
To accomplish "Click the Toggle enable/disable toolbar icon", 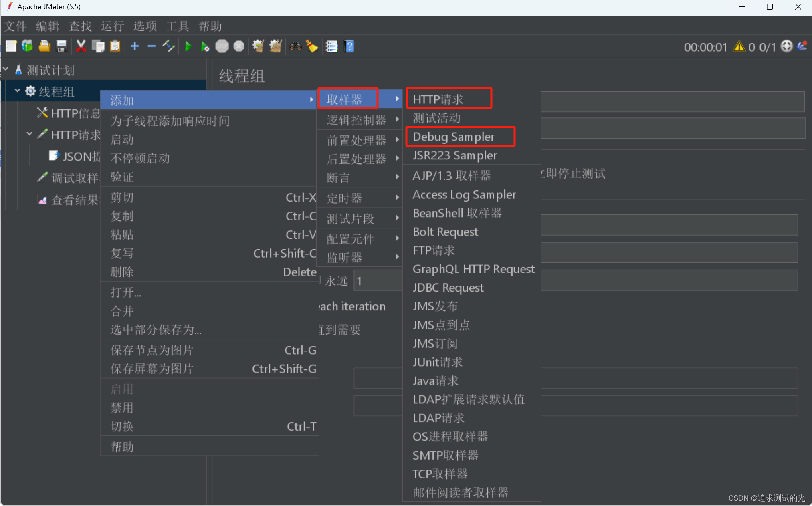I will point(168,46).
